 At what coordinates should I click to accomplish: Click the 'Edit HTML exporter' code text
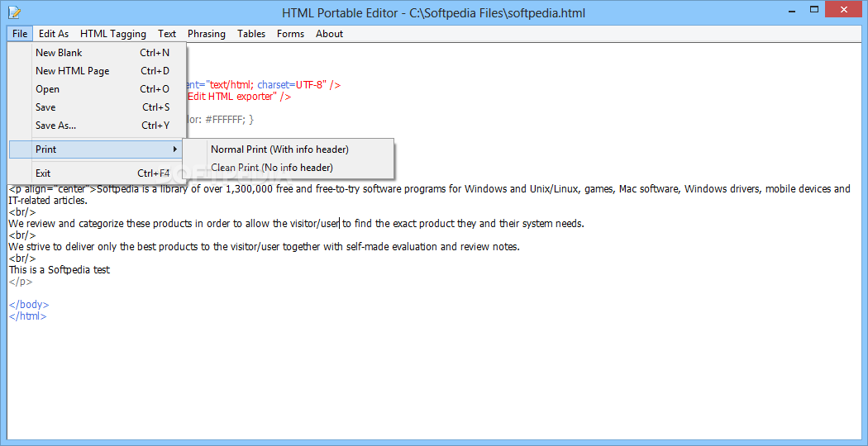[232, 97]
